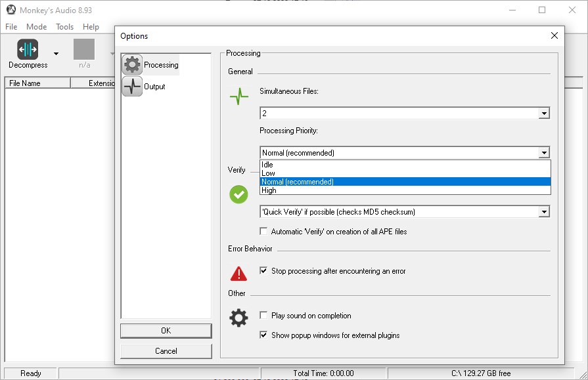This screenshot has width=588, height=380.
Task: Click the red warning triangle icon
Action: (x=238, y=273)
